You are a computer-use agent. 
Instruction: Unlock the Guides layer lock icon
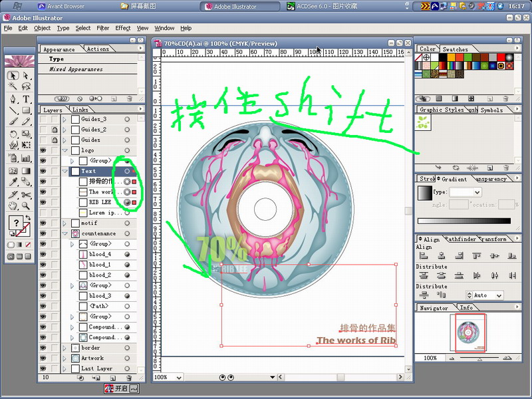(x=55, y=140)
